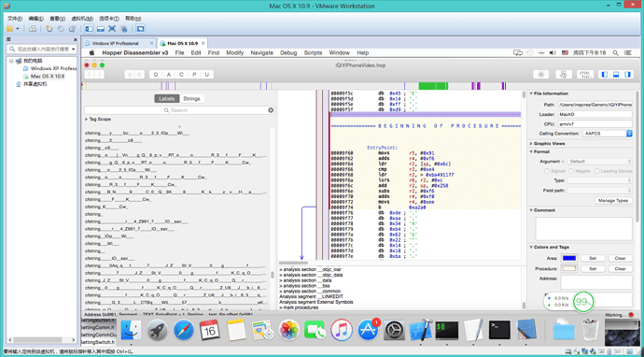
Task: Toggle the right inspector panel in Hopper
Action: (x=627, y=75)
